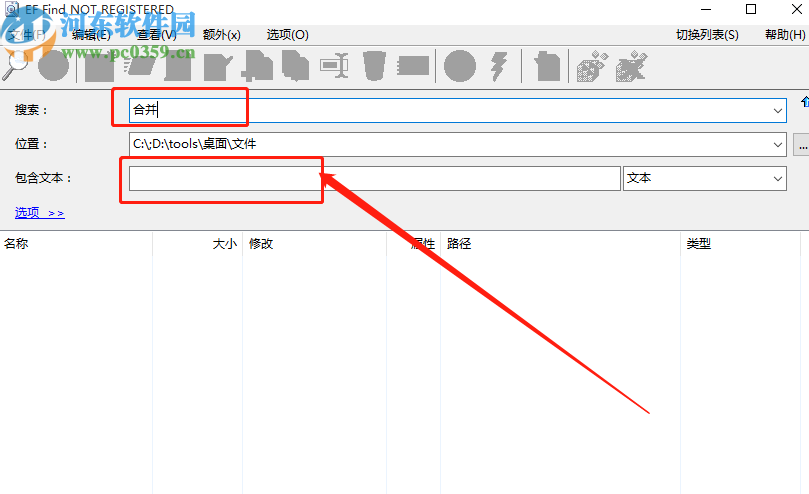Sort results by 路径 column header
Screen dimensions: 809x494
pos(560,244)
